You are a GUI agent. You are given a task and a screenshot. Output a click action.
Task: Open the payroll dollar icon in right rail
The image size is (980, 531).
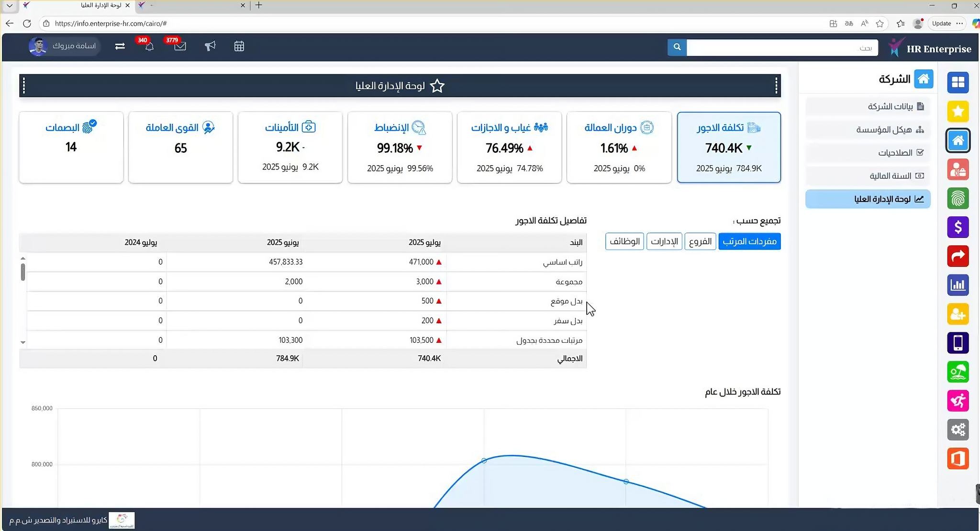pyautogui.click(x=958, y=227)
